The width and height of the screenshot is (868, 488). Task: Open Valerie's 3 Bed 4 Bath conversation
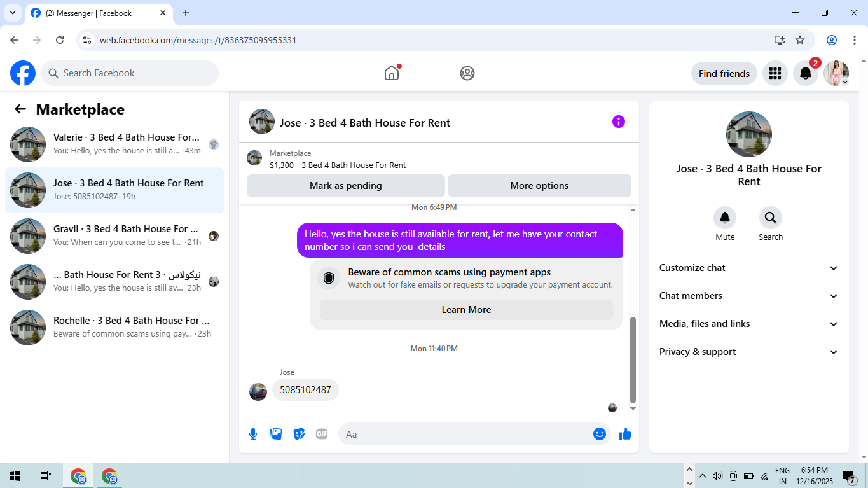pyautogui.click(x=114, y=144)
